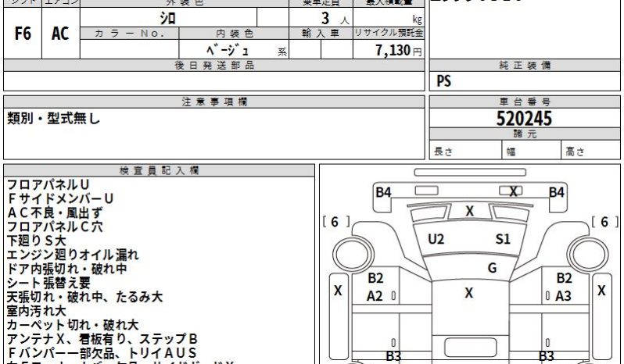This screenshot has width=624, height=364.
Task: Click the F6 shift type cell
Action: coord(22,34)
